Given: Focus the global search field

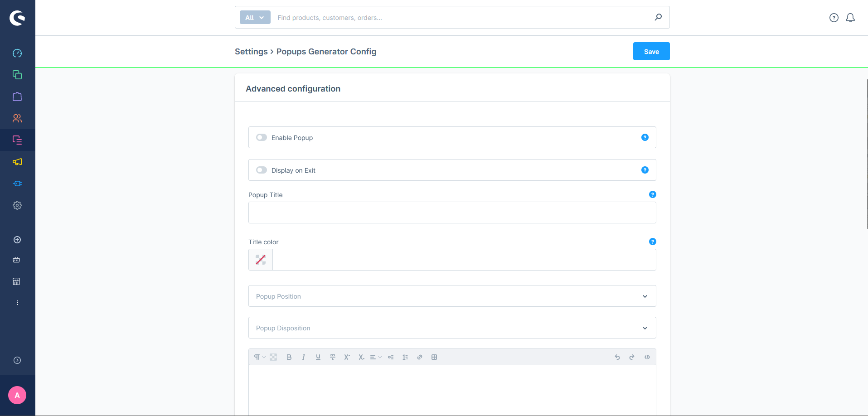Looking at the screenshot, I should [x=462, y=18].
